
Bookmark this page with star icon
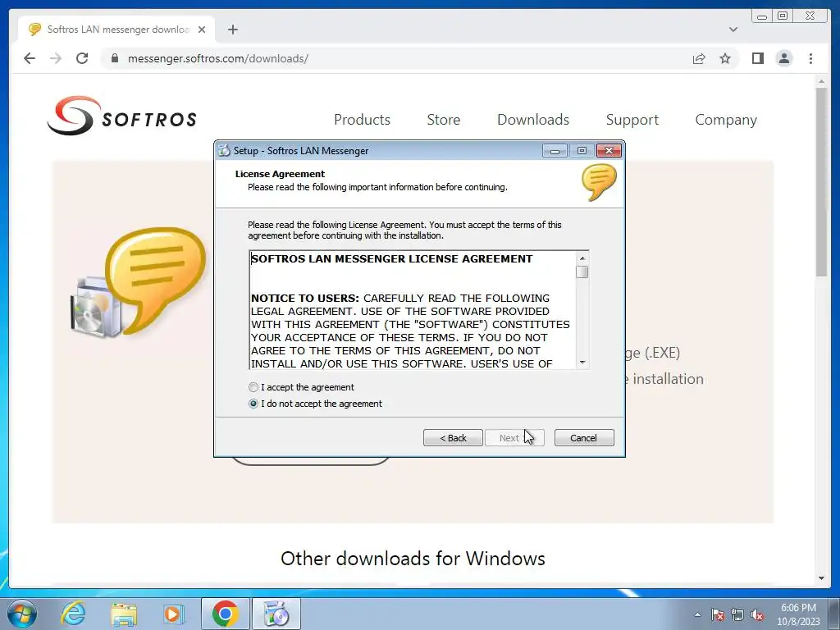[725, 58]
